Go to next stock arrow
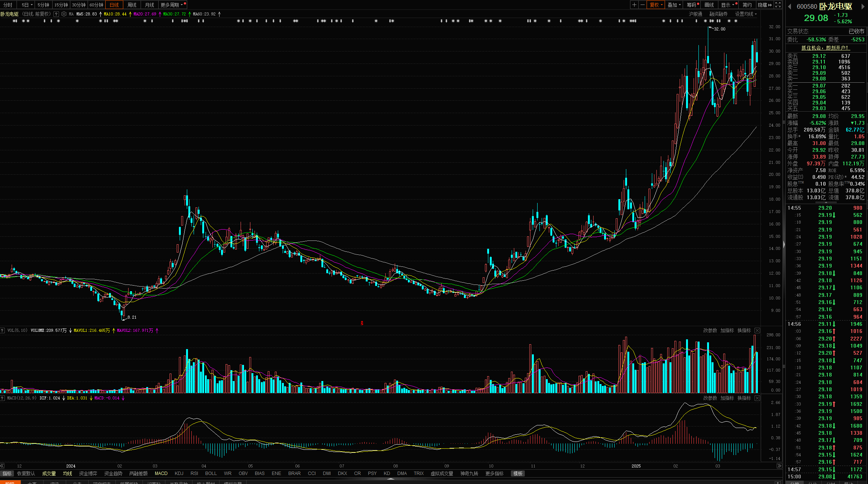 (x=863, y=6)
